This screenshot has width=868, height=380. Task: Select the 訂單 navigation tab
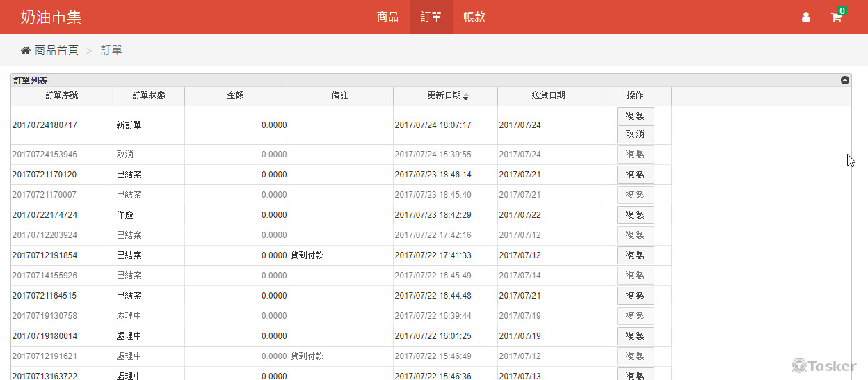[x=431, y=17]
